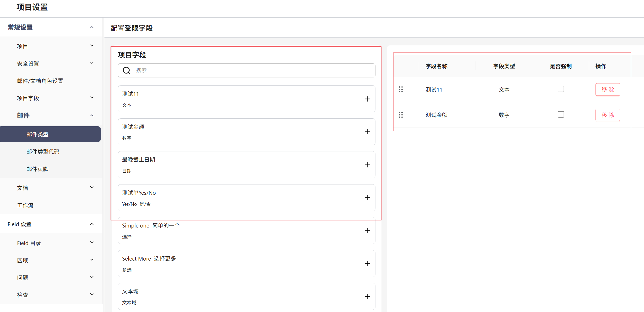Click 移除 button for 测试金额 row
This screenshot has height=312, width=644.
608,115
